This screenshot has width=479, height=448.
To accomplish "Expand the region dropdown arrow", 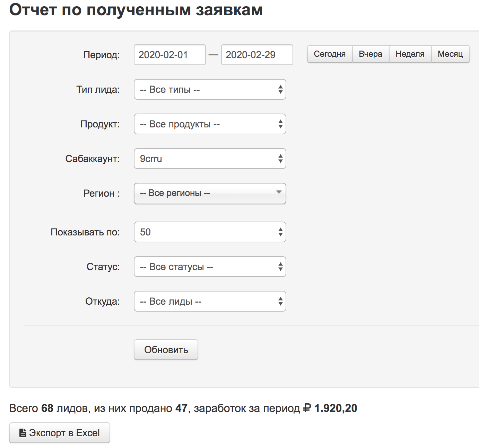I will (x=278, y=192).
